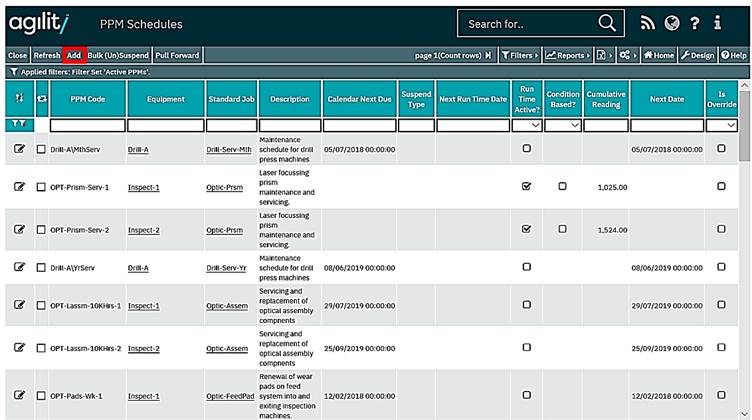This screenshot has height=420, width=752.
Task: Edit the OPT-Prism-Serv-1 row using pencil icon
Action: coord(19,187)
